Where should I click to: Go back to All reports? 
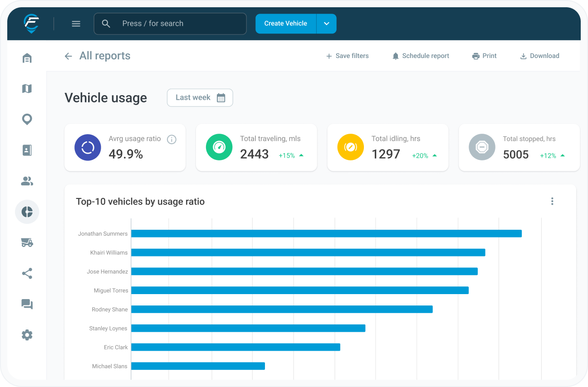coord(105,56)
